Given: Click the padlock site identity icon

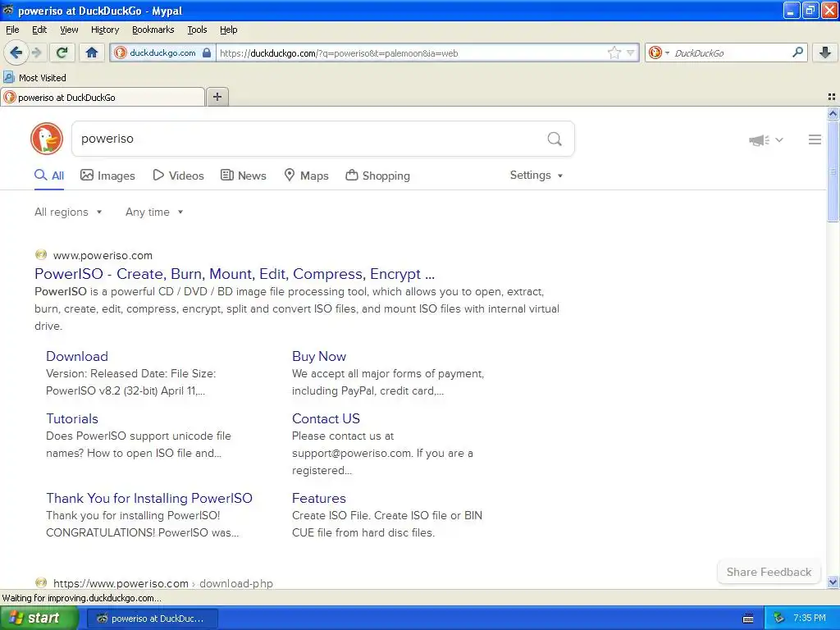Looking at the screenshot, I should pos(207,52).
